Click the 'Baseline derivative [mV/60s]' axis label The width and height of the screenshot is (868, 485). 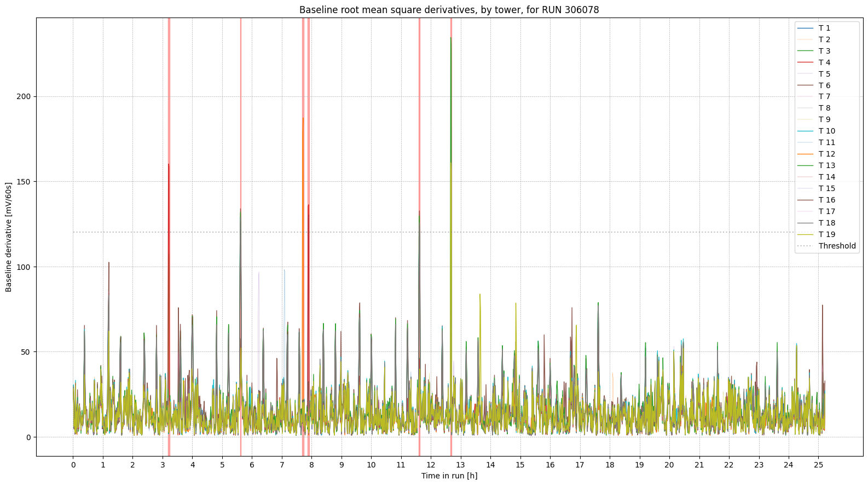click(9, 237)
